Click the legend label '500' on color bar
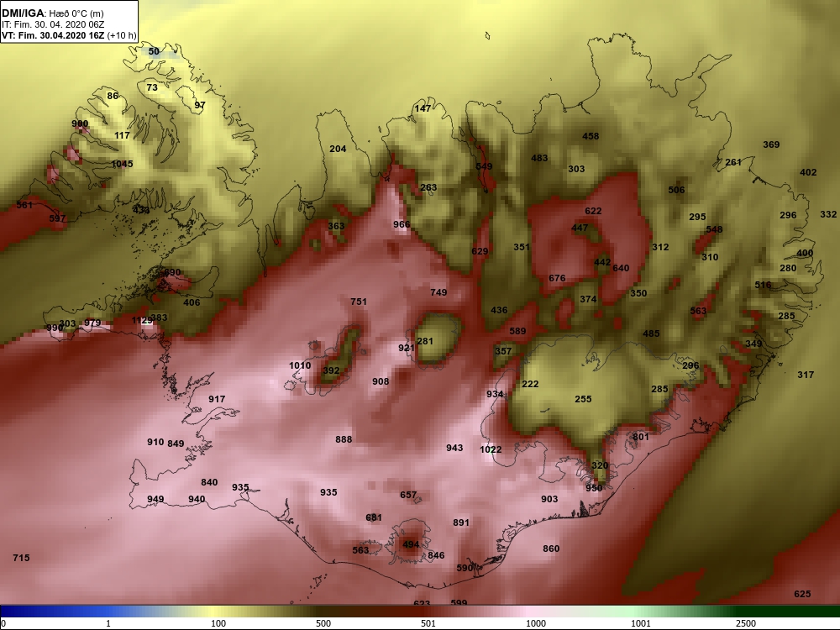 click(x=323, y=623)
